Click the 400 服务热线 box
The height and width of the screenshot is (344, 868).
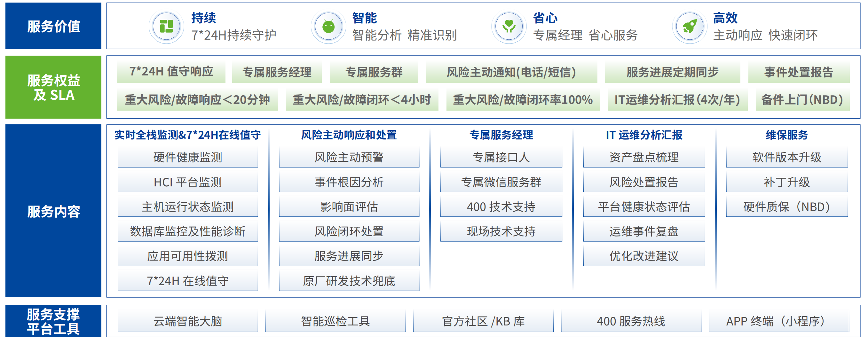point(631,321)
